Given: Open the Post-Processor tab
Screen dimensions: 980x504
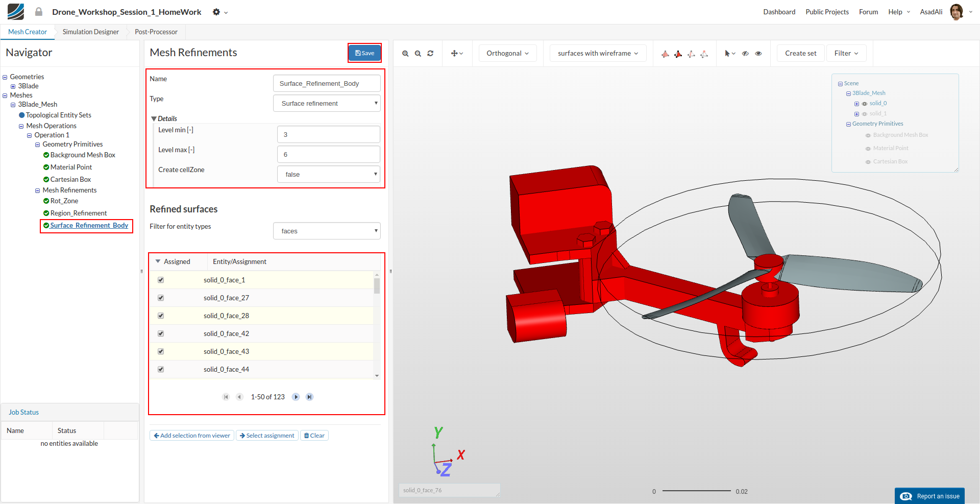Looking at the screenshot, I should click(x=156, y=32).
